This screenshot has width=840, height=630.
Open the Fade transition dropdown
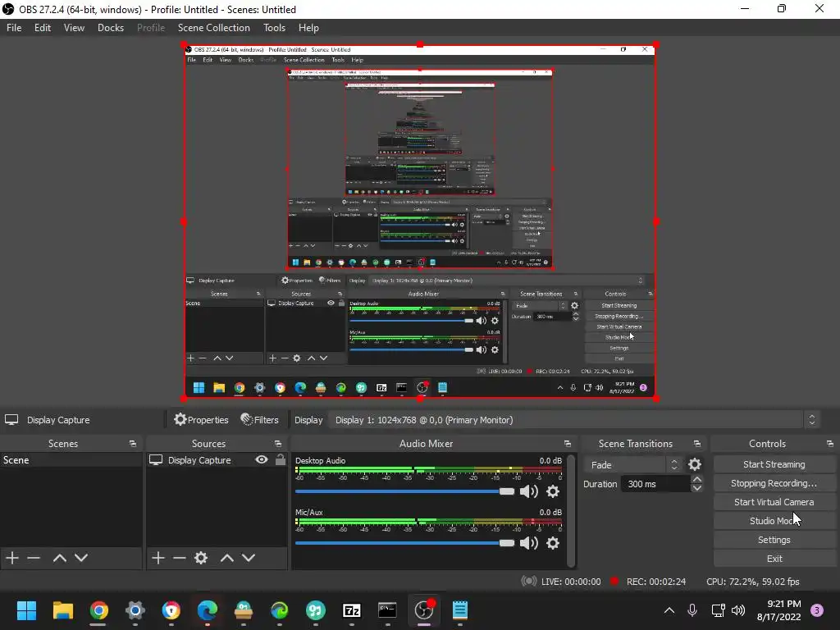[x=633, y=464]
